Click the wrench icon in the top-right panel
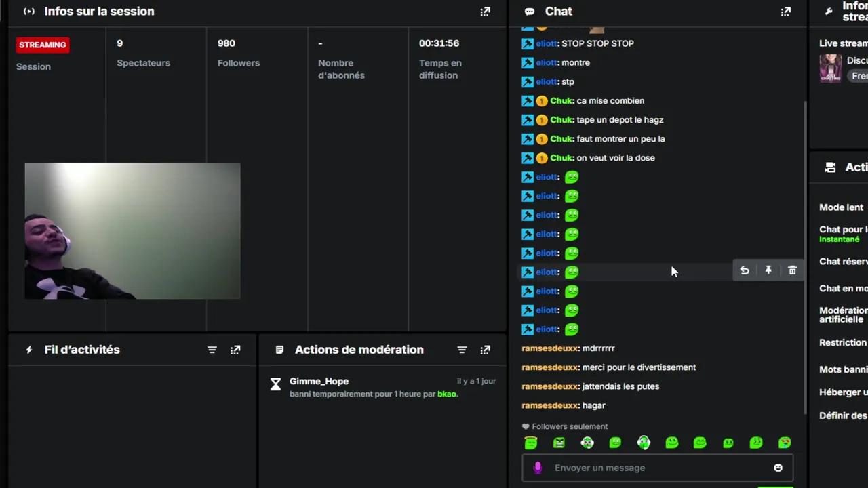The height and width of the screenshot is (488, 868). tap(829, 12)
